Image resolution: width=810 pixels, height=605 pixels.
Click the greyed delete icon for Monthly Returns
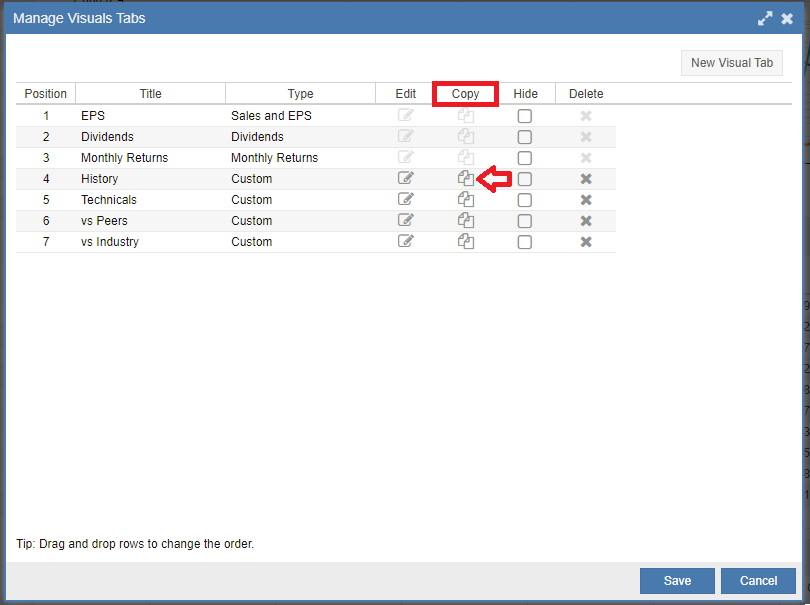point(586,158)
